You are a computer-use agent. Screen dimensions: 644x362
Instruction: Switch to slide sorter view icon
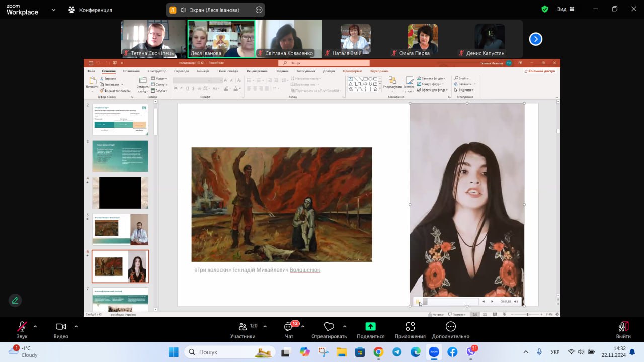(x=484, y=314)
